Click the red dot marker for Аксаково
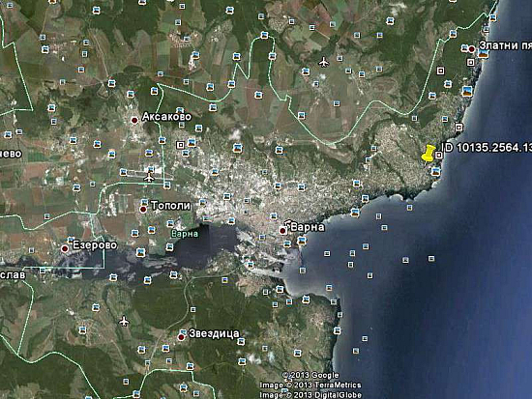This screenshot has height=399, width=532. coord(134,120)
